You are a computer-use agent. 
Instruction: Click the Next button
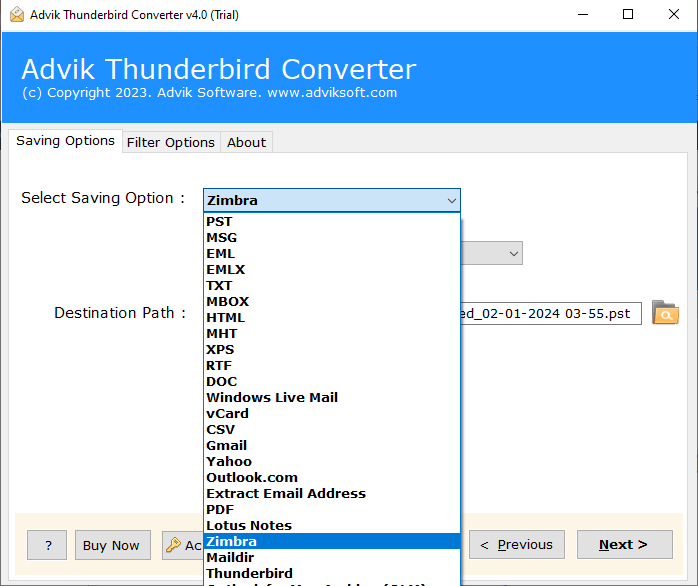coord(625,545)
